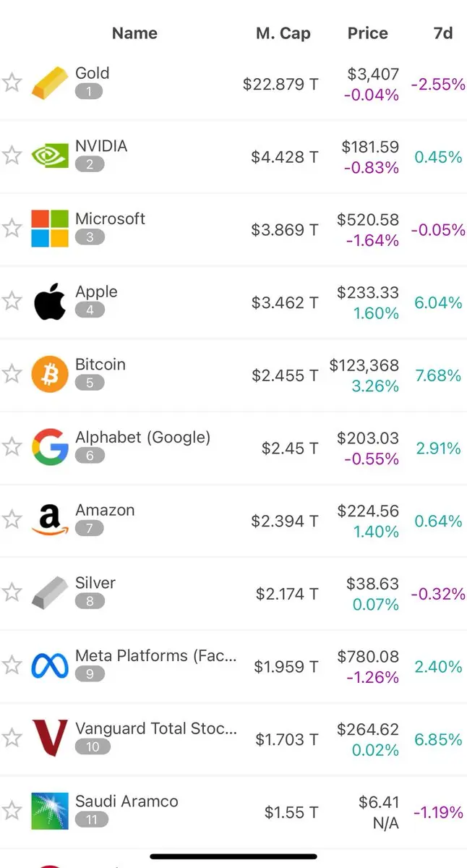Tap the Google G logo
Viewport: 467px width, 868px height.
coord(50,447)
